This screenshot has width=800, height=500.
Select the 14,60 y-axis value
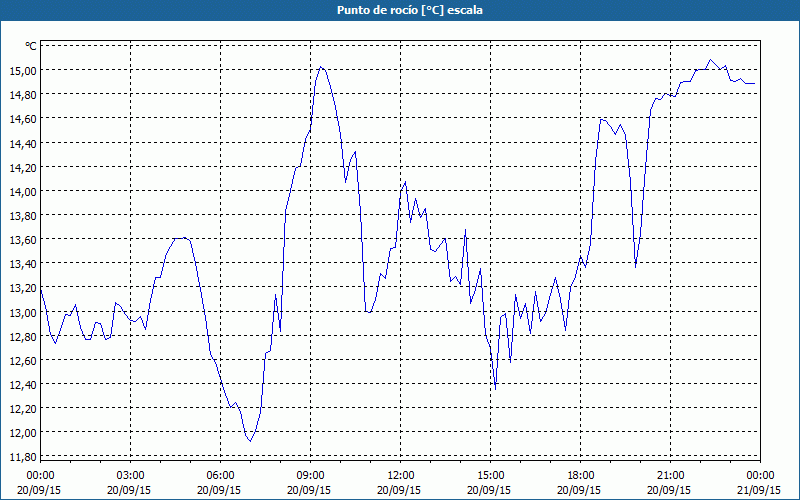(x=23, y=119)
